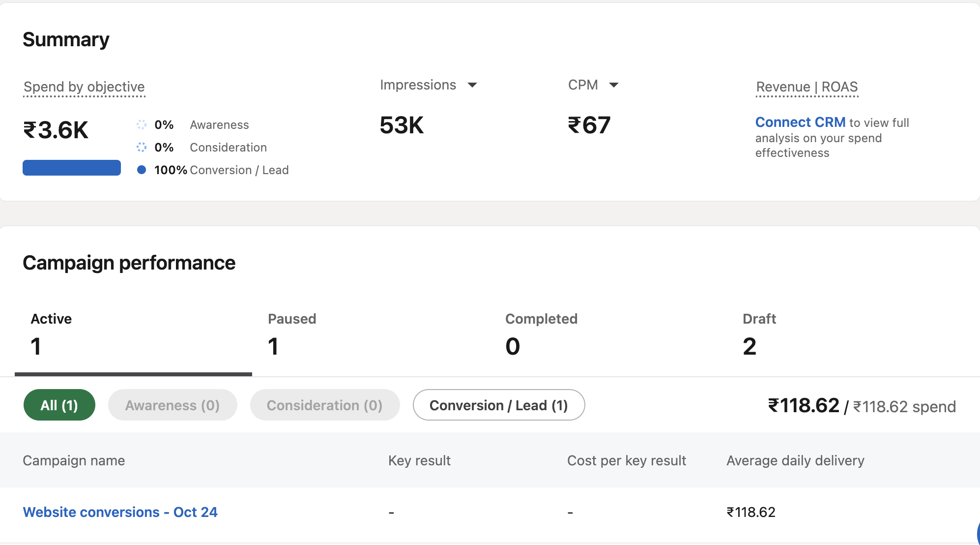Click the Campaign performance heading
Viewport: 980px width, 545px height.
(129, 263)
